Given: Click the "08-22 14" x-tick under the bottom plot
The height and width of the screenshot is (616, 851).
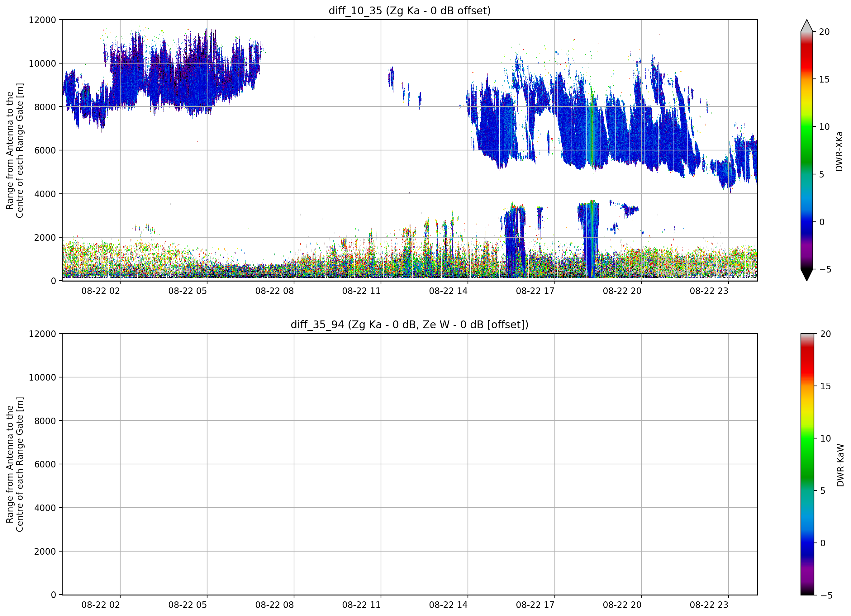Looking at the screenshot, I should coord(448,605).
